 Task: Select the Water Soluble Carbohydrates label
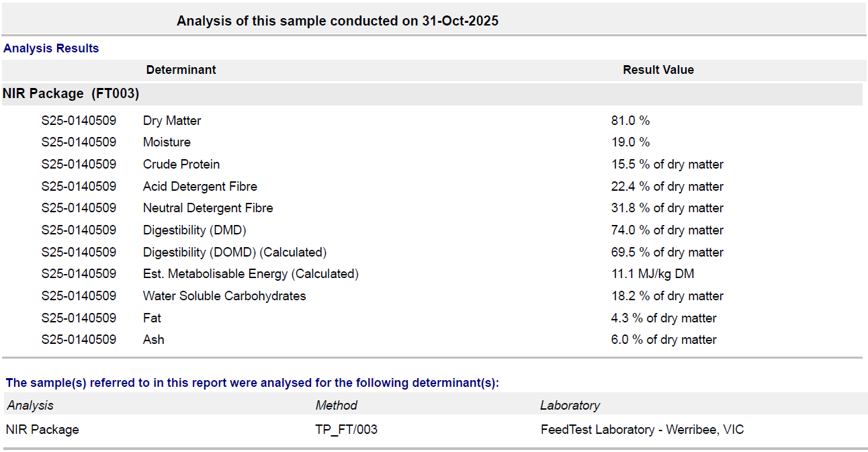pyautogui.click(x=224, y=296)
